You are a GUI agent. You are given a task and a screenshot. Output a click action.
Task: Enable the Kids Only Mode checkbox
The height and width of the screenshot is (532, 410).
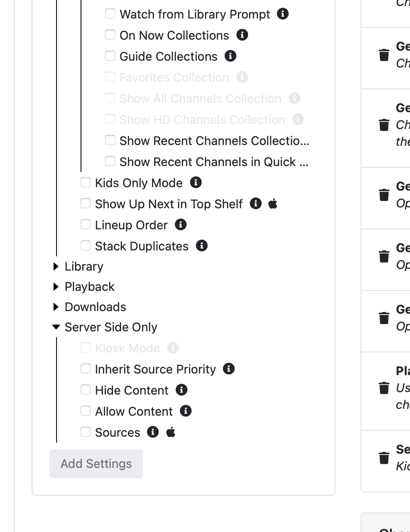tap(86, 182)
